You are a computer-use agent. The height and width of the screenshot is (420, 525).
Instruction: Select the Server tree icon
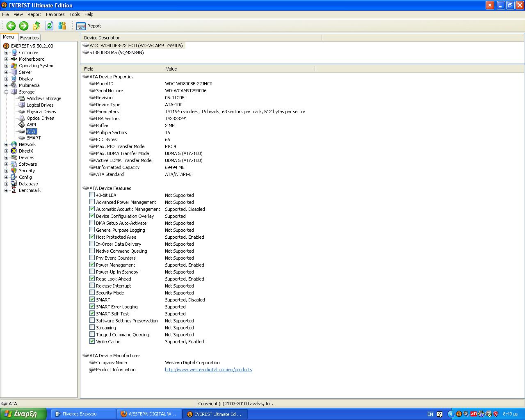pyautogui.click(x=14, y=72)
